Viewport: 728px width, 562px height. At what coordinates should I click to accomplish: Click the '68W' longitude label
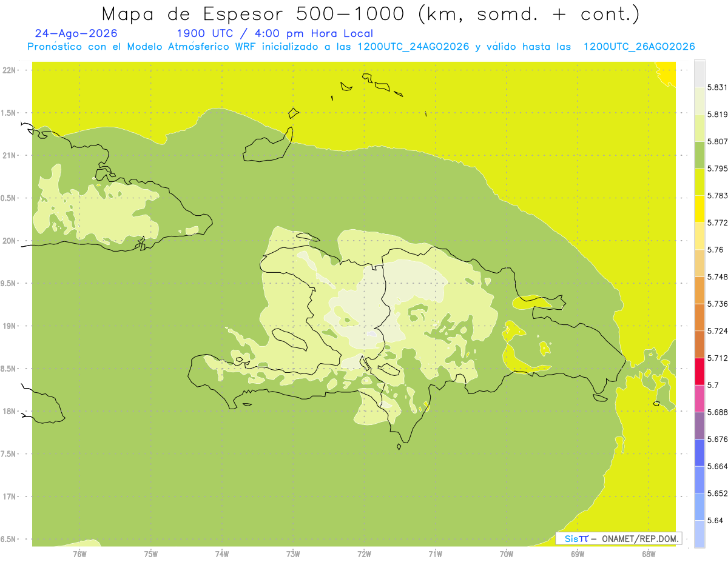point(649,554)
